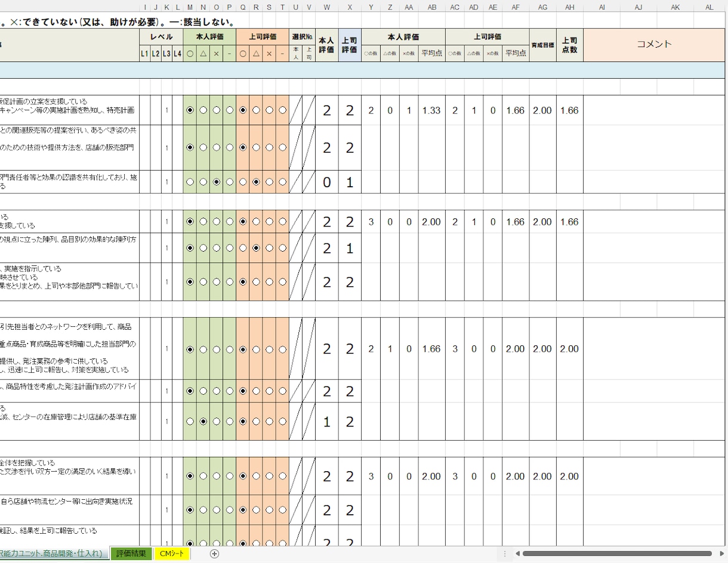Click the horizontal scrollbar right arrow
The image size is (728, 563).
coord(721,553)
